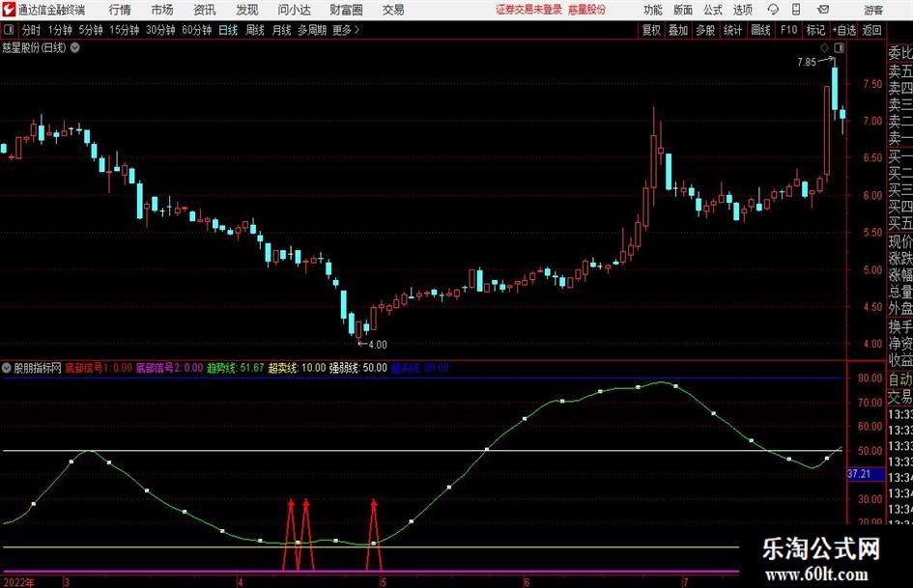The width and height of the screenshot is (913, 588).
Task: Open the mobile phone icon in title bar
Action: (796, 10)
